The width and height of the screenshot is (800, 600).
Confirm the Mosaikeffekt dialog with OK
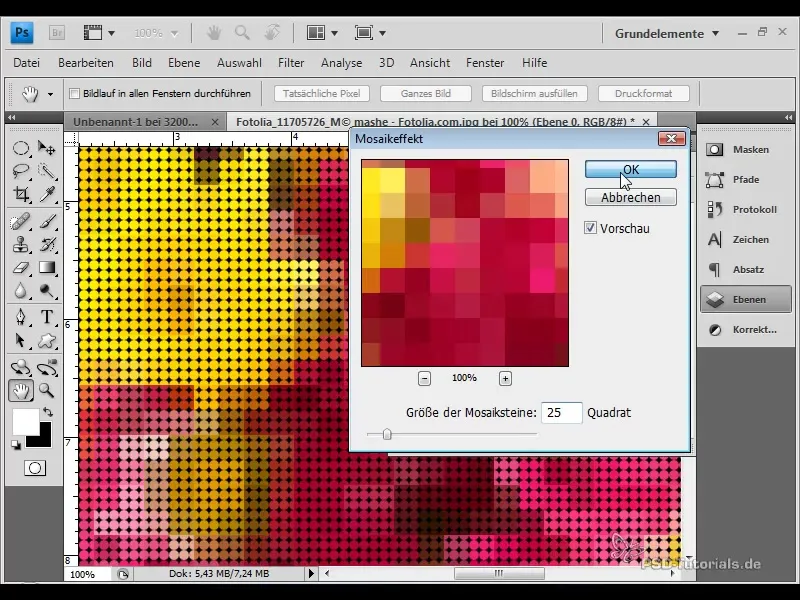point(631,169)
